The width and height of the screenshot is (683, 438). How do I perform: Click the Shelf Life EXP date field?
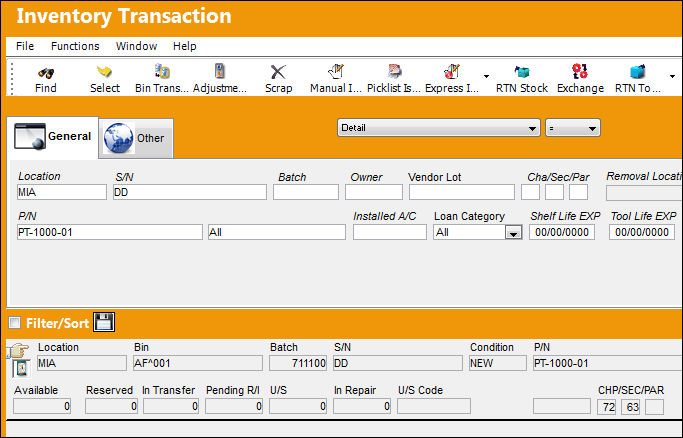[x=562, y=232]
